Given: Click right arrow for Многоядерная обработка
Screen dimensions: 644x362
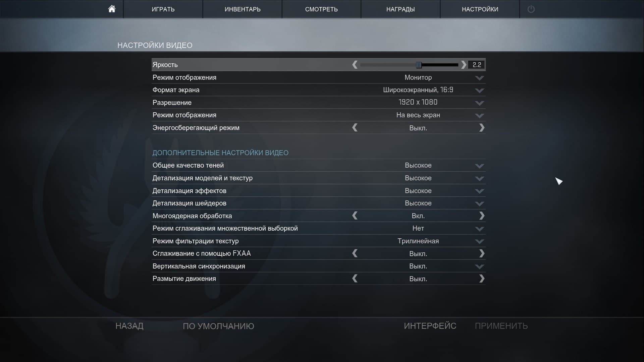Looking at the screenshot, I should coord(482,216).
